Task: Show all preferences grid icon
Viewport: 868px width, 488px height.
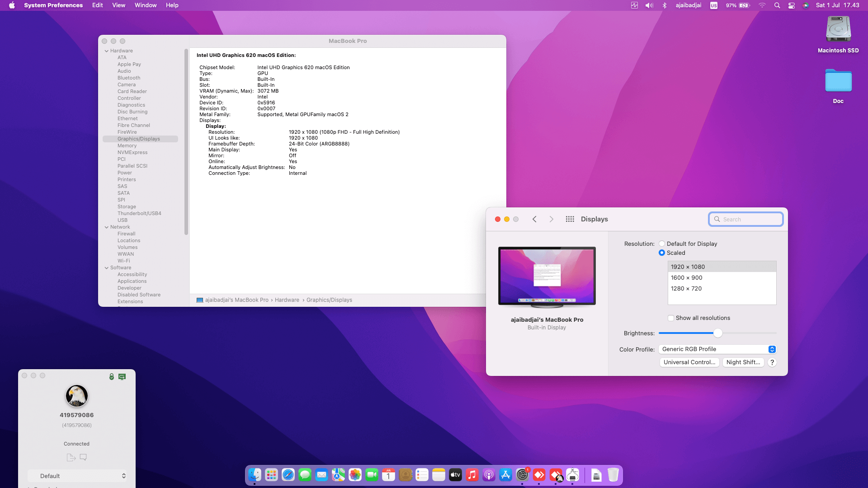Action: (570, 219)
